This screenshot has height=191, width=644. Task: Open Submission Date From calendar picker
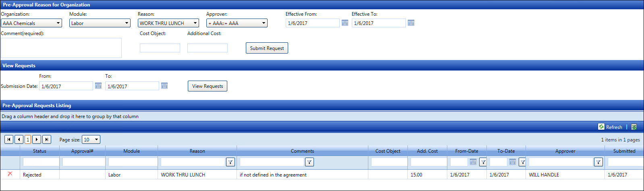click(x=98, y=86)
